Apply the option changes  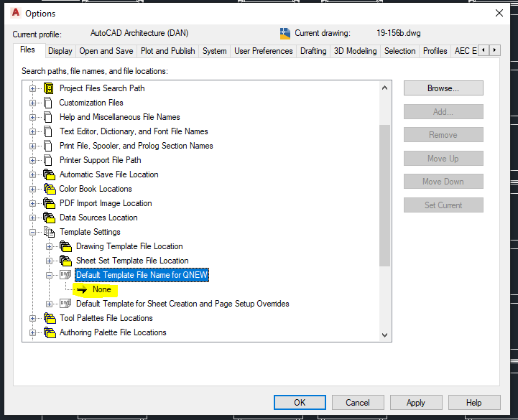point(416,403)
